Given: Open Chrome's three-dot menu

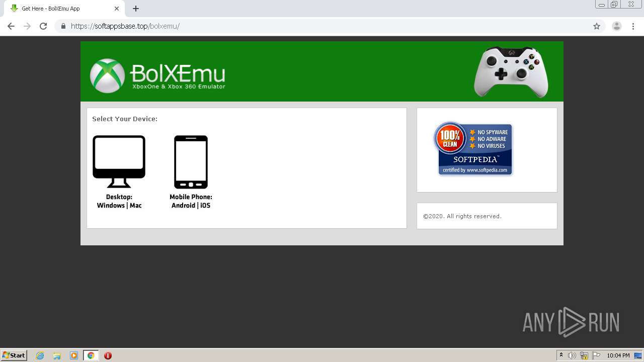Looking at the screenshot, I should coord(633,26).
